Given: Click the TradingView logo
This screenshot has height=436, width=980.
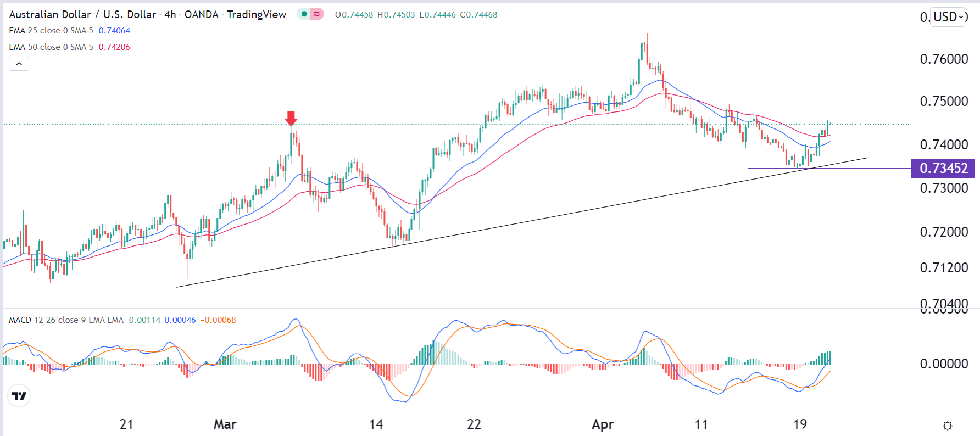Looking at the screenshot, I should (x=19, y=395).
